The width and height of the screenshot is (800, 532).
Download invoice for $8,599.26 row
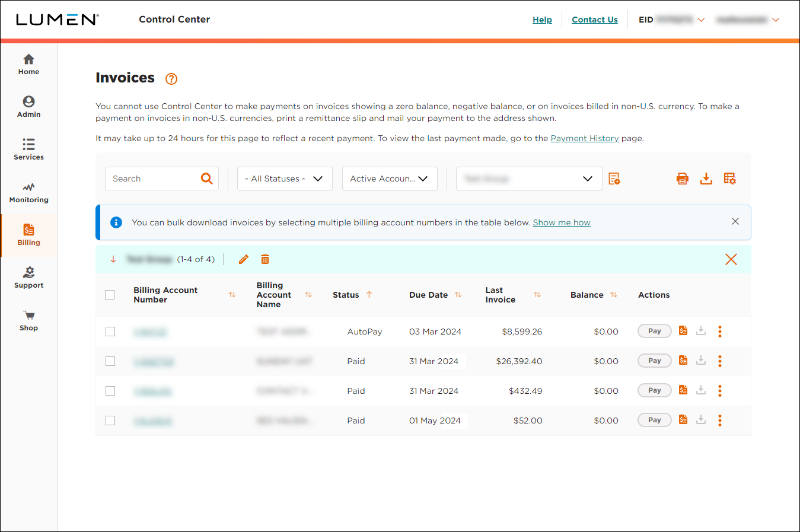coord(701,331)
